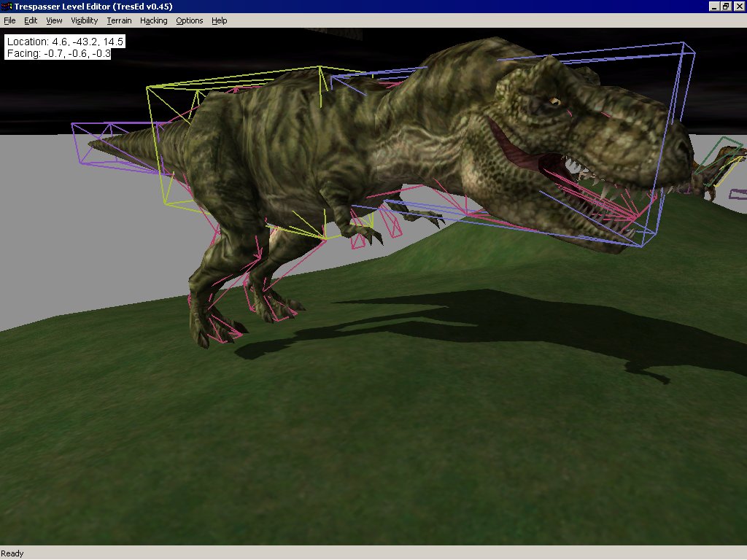Image resolution: width=747 pixels, height=560 pixels.
Task: Open the Visibility menu
Action: point(85,20)
